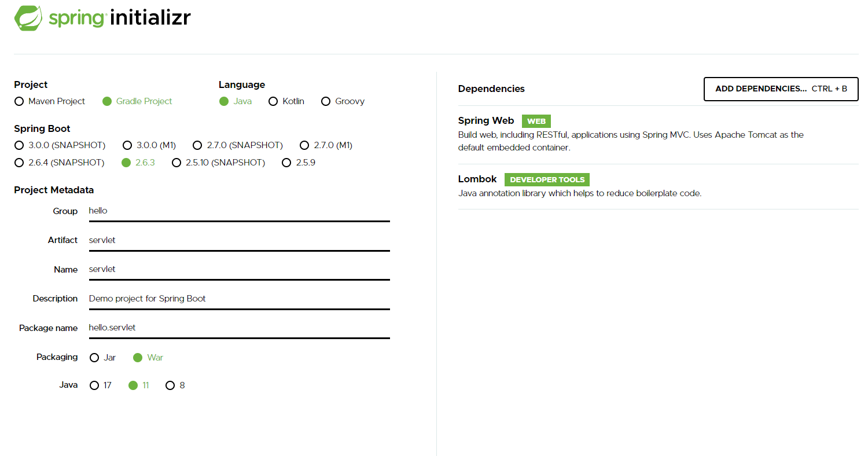This screenshot has width=868, height=456.
Task: Click the Spring Web dependency title
Action: [486, 121]
